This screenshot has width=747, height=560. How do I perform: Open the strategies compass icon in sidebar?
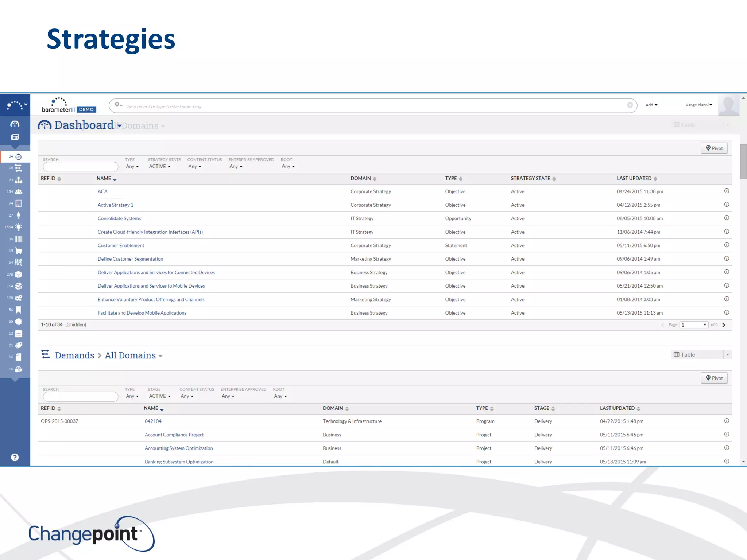18,157
